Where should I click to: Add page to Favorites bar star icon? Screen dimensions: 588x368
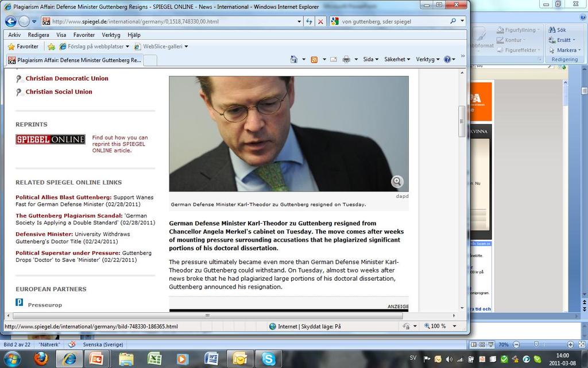[51, 47]
